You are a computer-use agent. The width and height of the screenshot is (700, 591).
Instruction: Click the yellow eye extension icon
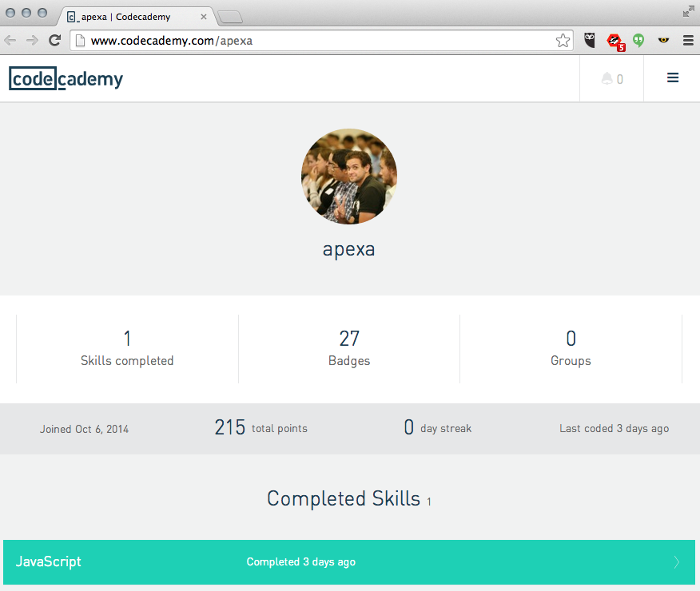663,40
